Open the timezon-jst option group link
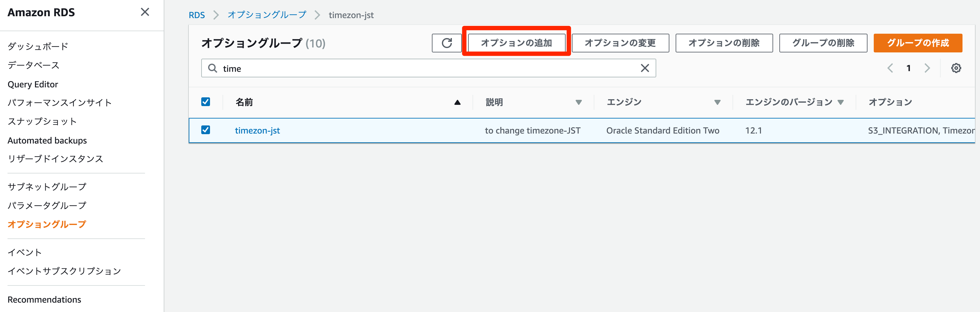Image resolution: width=980 pixels, height=312 pixels. click(257, 131)
